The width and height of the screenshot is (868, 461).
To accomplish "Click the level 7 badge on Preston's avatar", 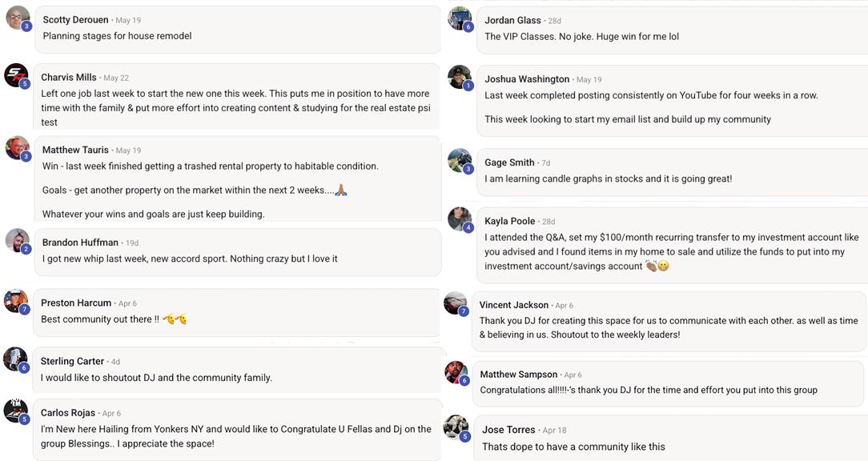I will click(24, 310).
